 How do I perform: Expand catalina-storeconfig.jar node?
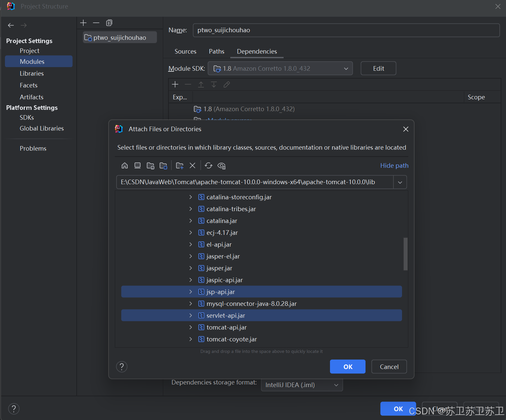coord(190,197)
